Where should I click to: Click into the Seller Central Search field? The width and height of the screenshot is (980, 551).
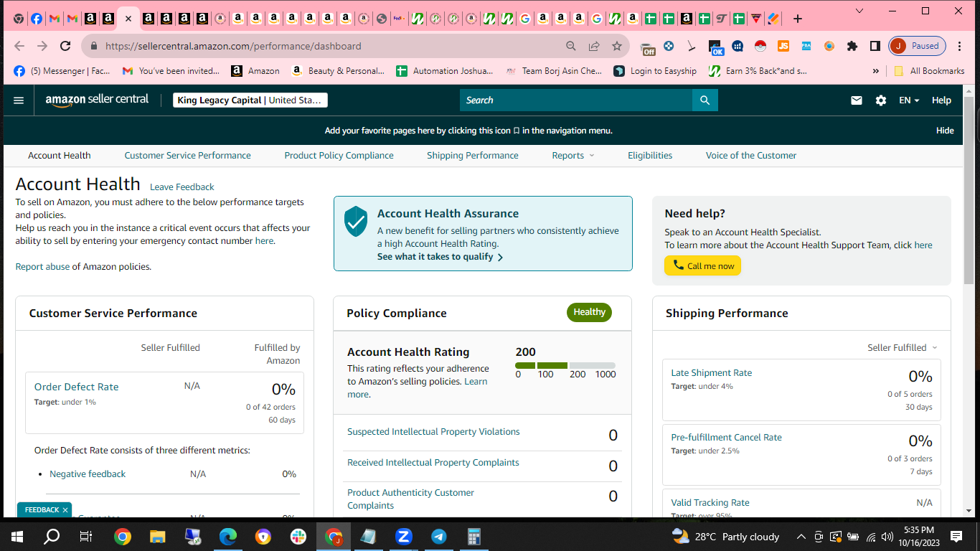(576, 100)
